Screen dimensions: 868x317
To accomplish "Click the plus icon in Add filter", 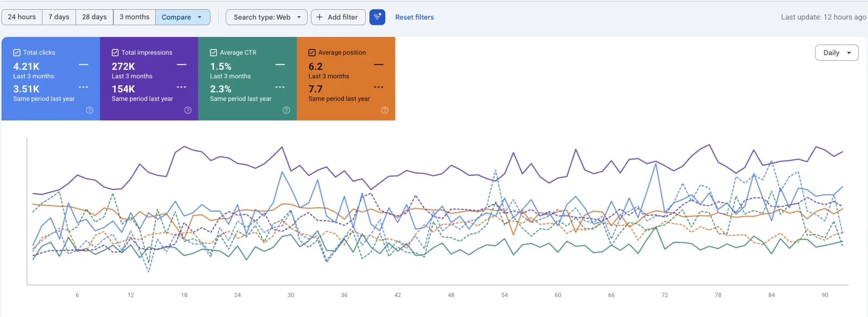I will point(320,17).
